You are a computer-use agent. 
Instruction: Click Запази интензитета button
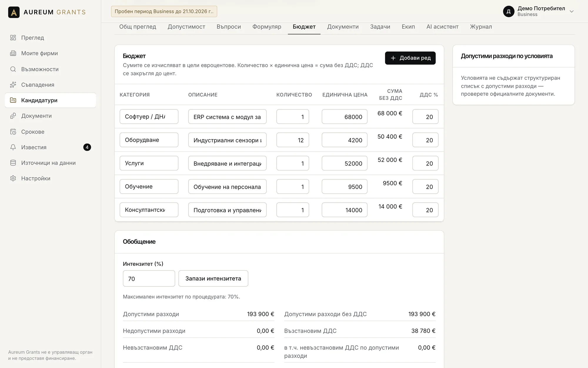click(x=213, y=279)
